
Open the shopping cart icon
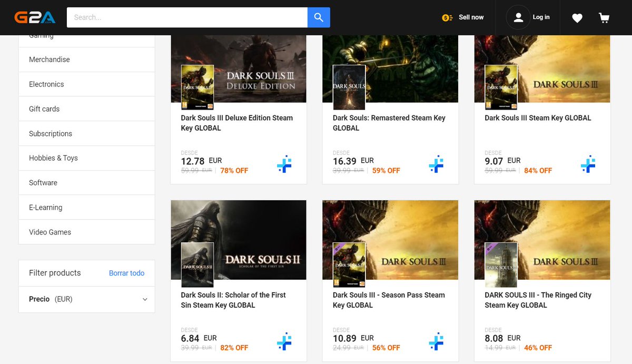604,18
